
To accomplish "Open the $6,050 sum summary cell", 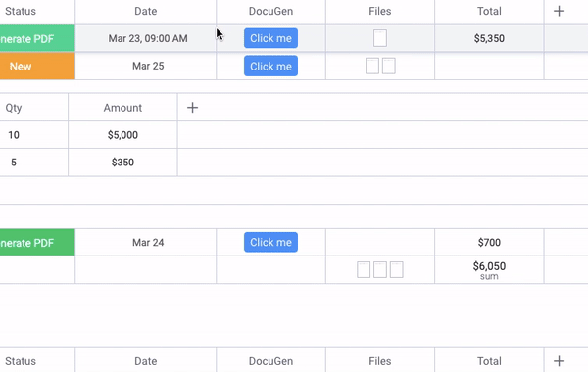I will [489, 270].
